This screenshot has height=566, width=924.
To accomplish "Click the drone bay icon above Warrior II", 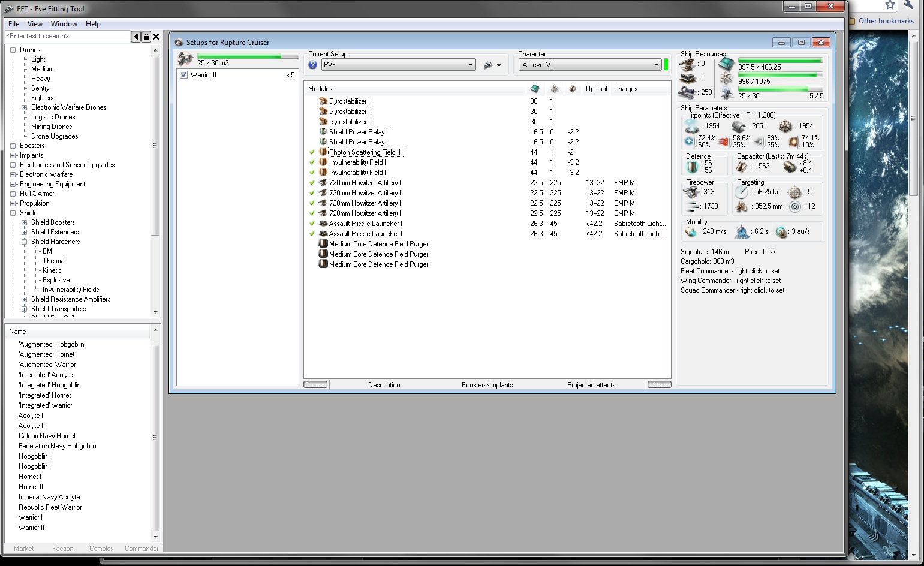I will click(x=185, y=59).
